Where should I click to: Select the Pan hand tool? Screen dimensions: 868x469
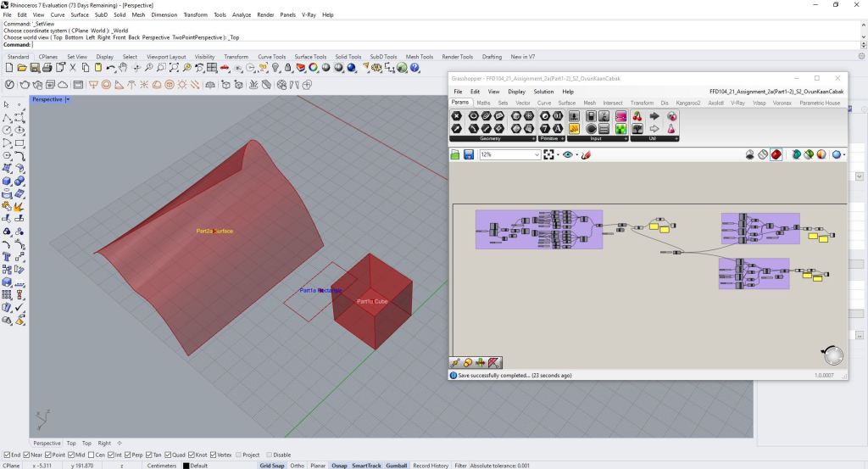click(123, 68)
